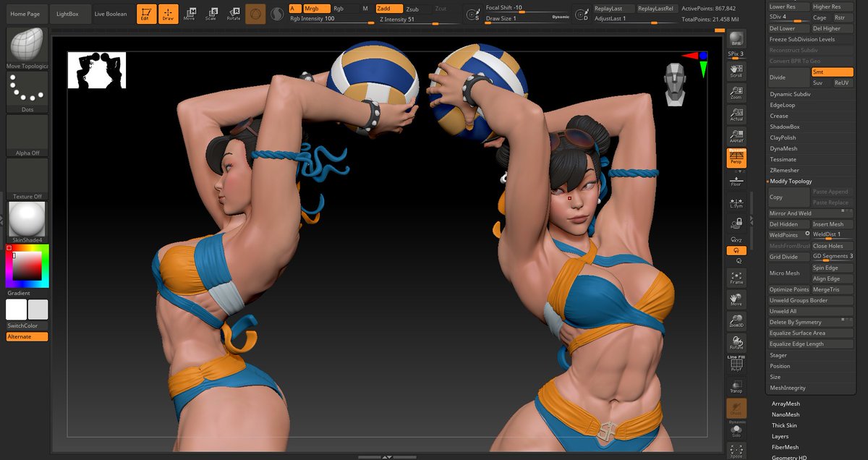Activate the Move gyro mode in the top toolbar
Screen dimensions: 868x460
[x=190, y=12]
